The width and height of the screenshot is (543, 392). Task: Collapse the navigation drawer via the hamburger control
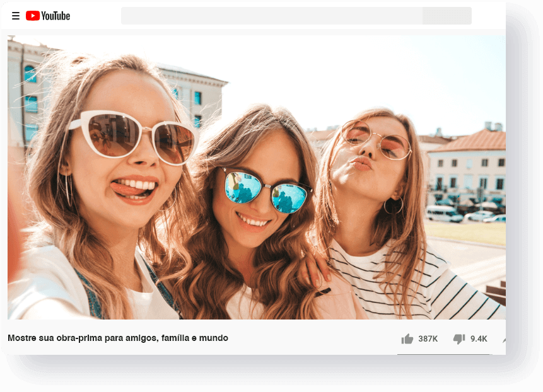15,16
